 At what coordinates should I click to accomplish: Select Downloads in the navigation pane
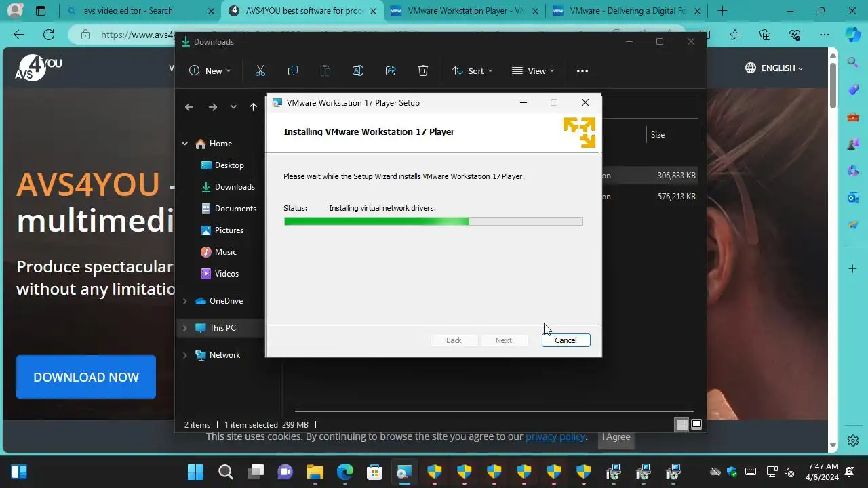click(x=228, y=187)
